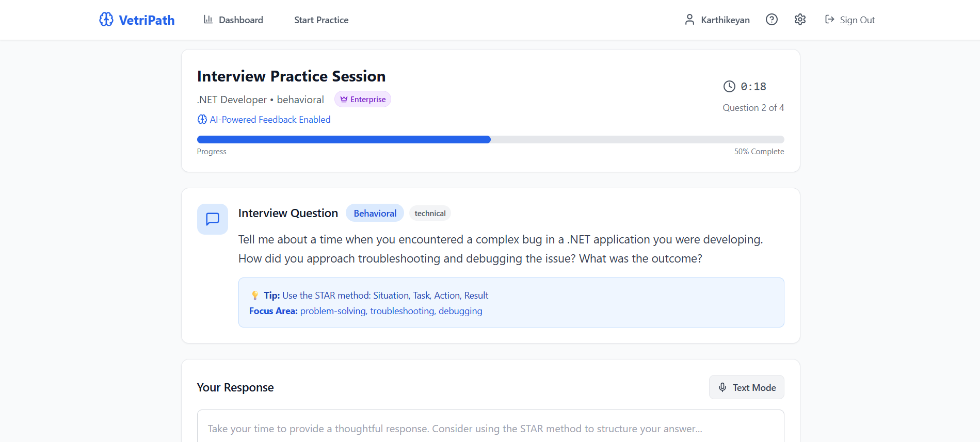Click the Karthikeyan username link
The height and width of the screenshot is (442, 980).
[725, 20]
